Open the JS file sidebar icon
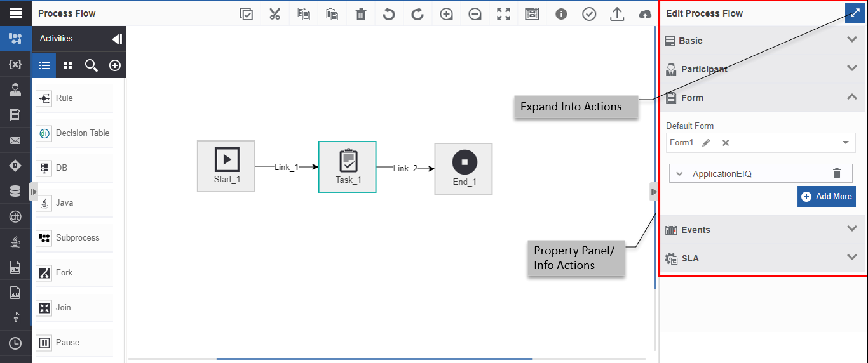The height and width of the screenshot is (363, 868). tap(15, 267)
